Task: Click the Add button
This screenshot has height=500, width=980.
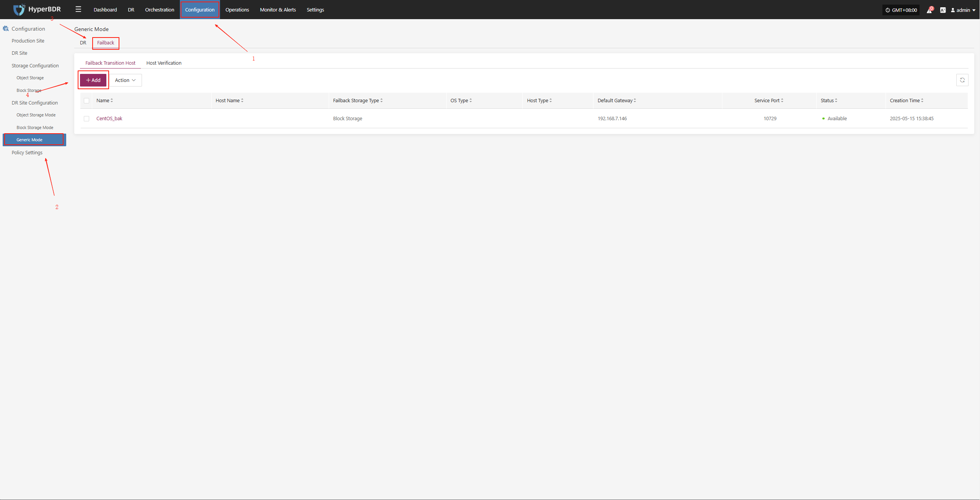Action: 93,80
